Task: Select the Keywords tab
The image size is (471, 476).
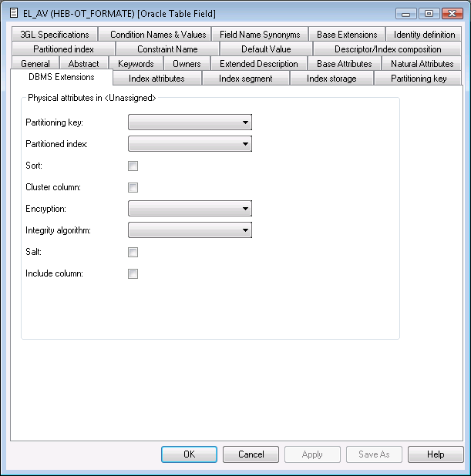Action: [136, 64]
